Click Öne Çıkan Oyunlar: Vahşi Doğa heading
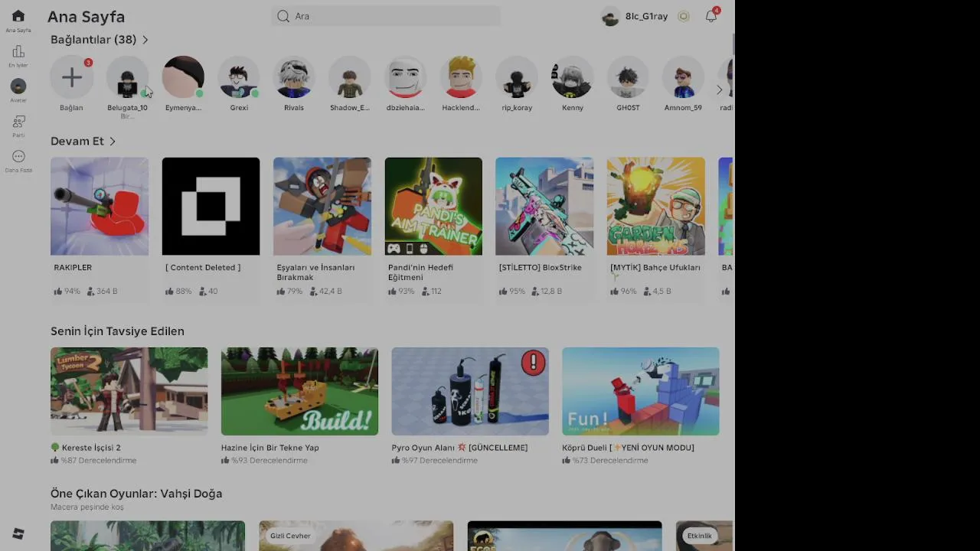 [x=136, y=494]
